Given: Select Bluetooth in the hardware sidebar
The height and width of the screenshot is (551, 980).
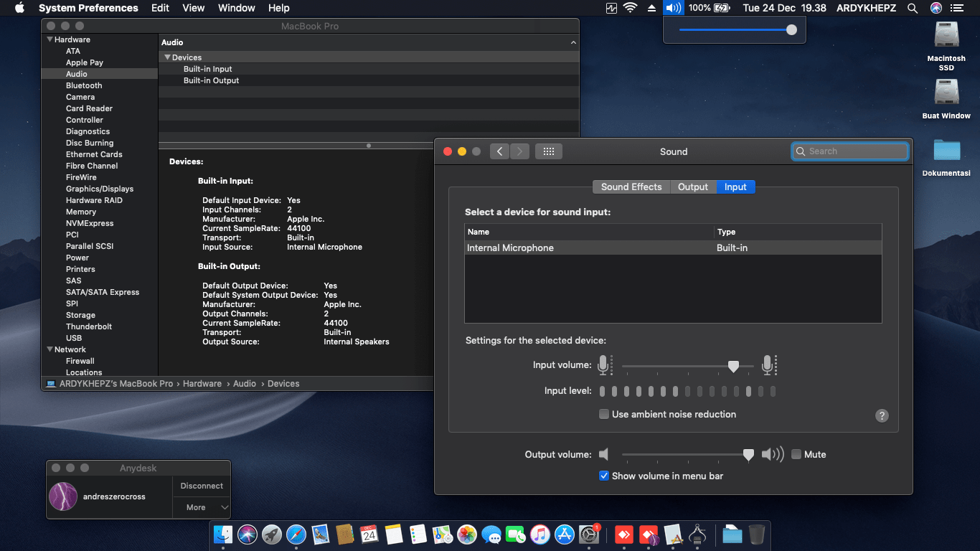Looking at the screenshot, I should (x=84, y=85).
